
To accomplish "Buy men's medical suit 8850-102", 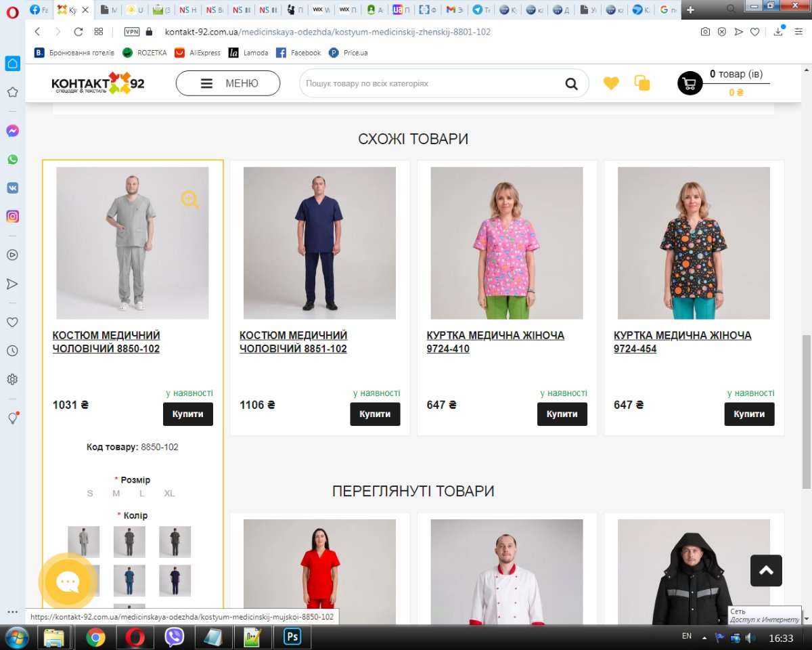I will 188,414.
